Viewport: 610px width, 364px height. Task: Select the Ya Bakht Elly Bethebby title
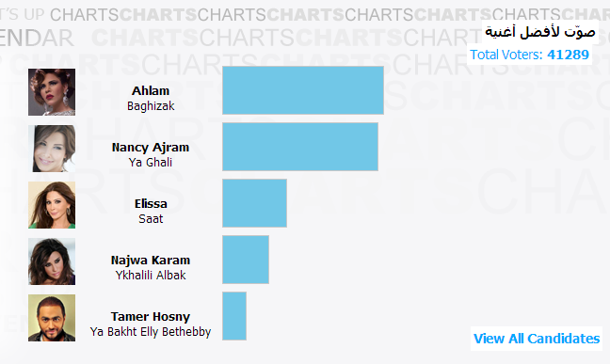151,332
